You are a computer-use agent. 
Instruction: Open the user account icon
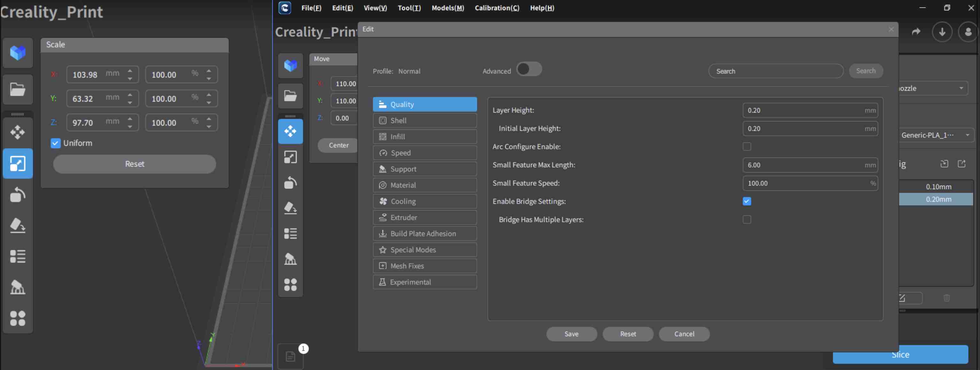coord(968,32)
